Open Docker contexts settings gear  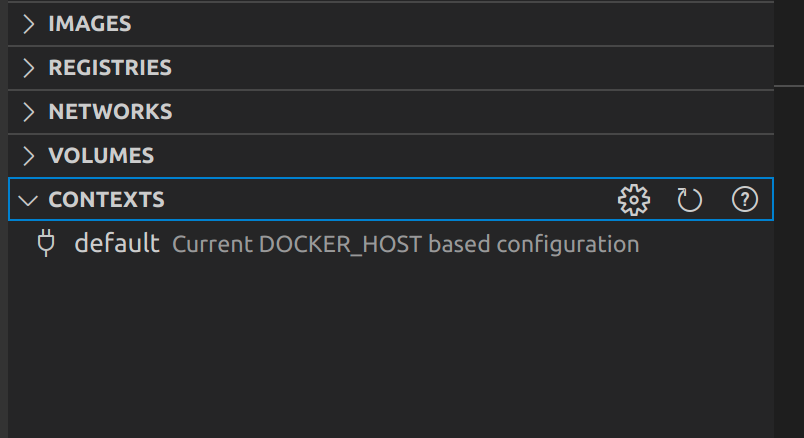[634, 200]
